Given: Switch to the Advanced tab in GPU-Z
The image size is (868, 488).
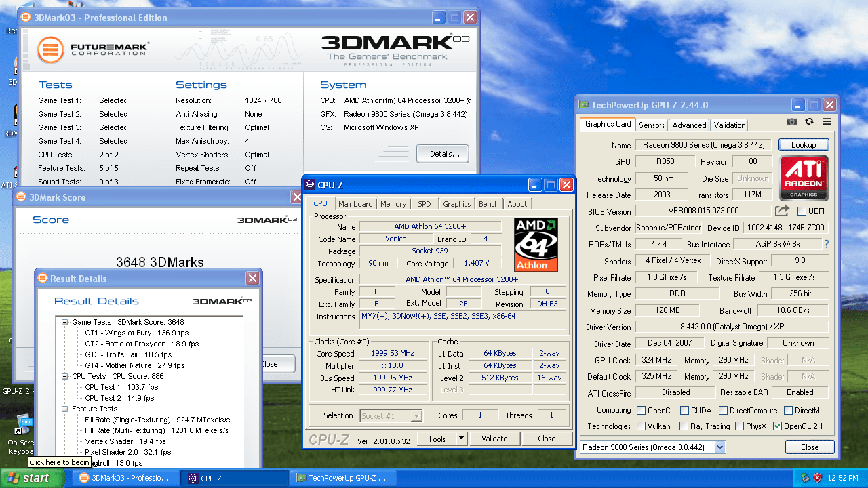Looking at the screenshot, I should (689, 125).
